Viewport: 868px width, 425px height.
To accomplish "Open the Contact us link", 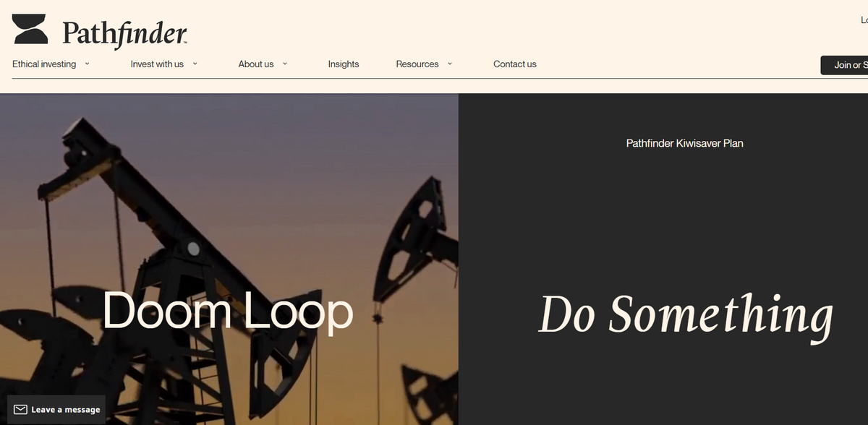I will 515,64.
